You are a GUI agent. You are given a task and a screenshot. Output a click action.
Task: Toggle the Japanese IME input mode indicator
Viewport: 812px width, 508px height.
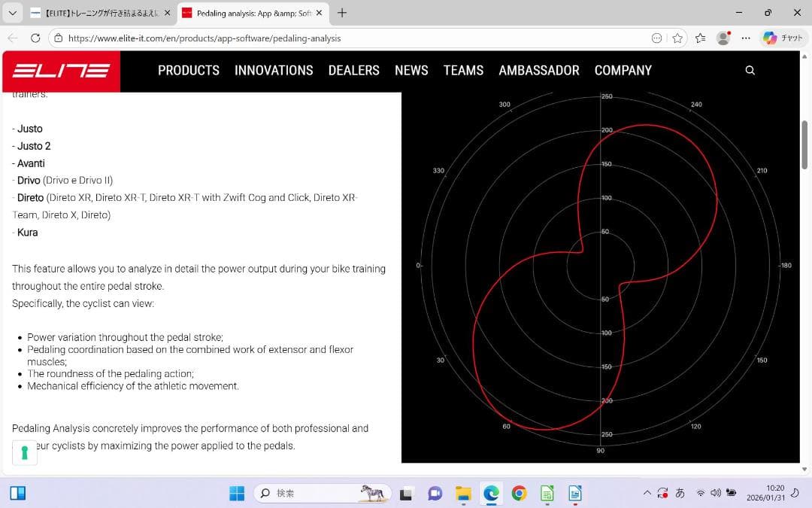click(680, 493)
